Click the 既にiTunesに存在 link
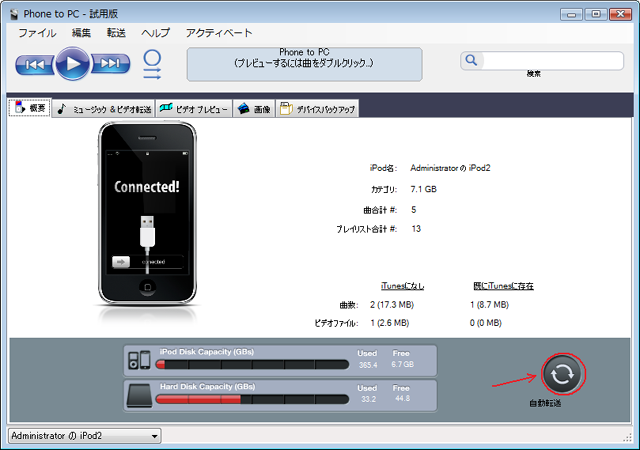The width and height of the screenshot is (640, 450). pyautogui.click(x=503, y=286)
